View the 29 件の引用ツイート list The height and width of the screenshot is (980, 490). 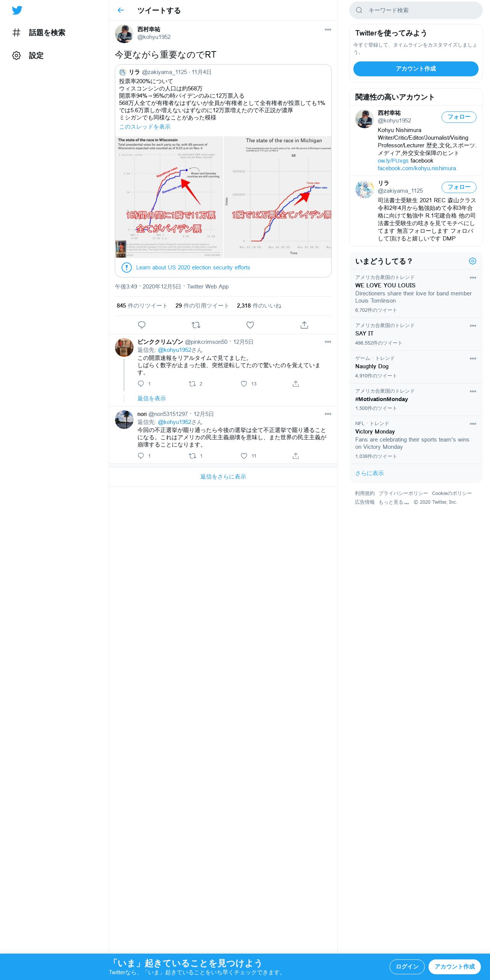[202, 306]
